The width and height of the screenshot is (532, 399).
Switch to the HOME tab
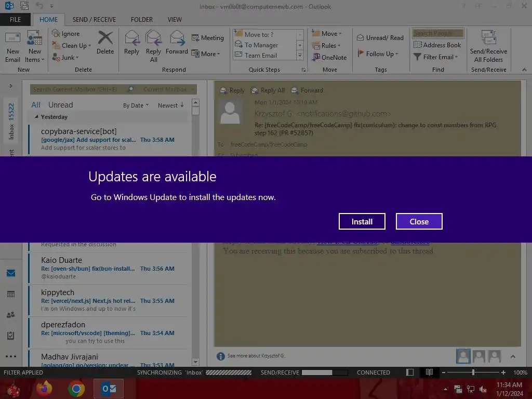[48, 20]
